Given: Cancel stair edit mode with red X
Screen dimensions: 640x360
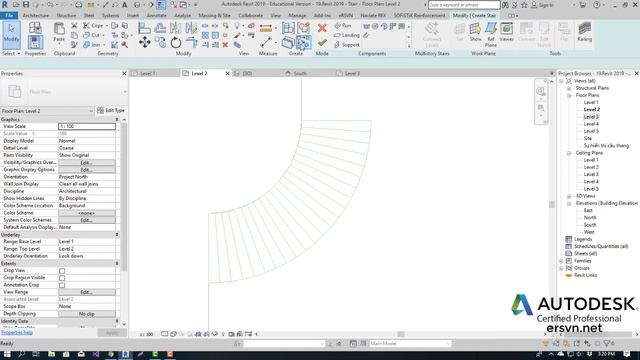Looking at the screenshot, I should pyautogui.click(x=322, y=28).
